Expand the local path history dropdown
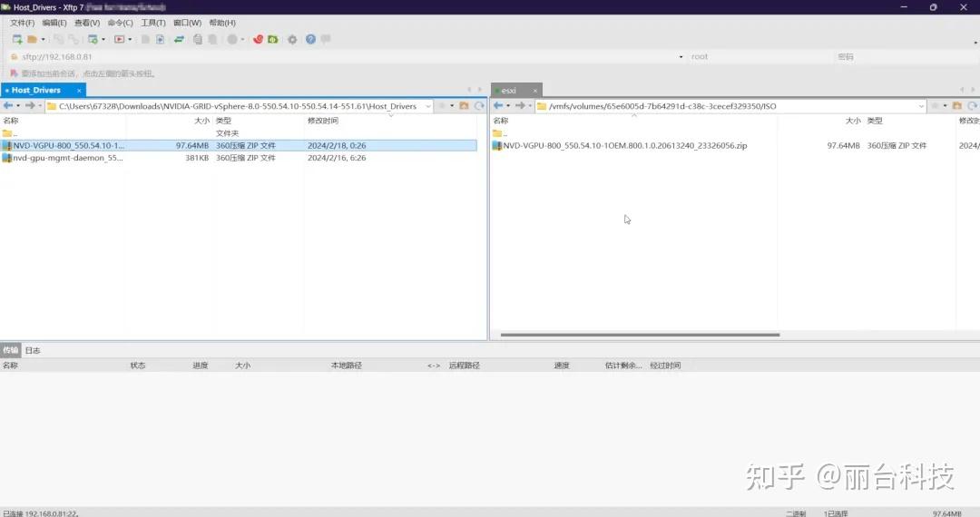 428,106
